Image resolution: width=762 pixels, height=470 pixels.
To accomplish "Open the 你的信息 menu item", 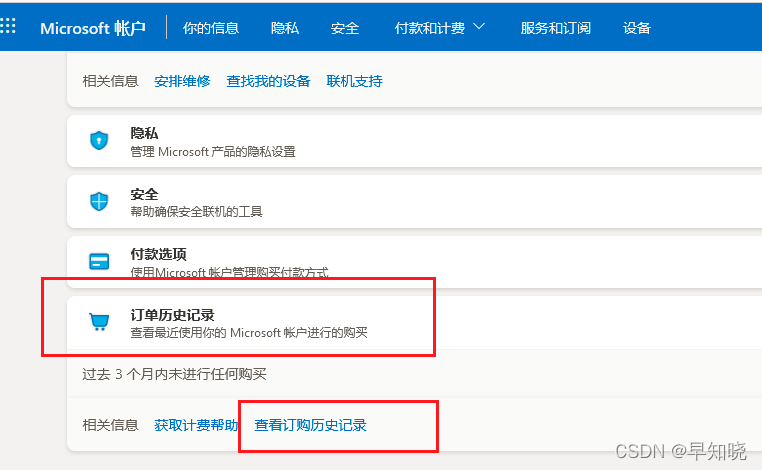I will [x=211, y=28].
